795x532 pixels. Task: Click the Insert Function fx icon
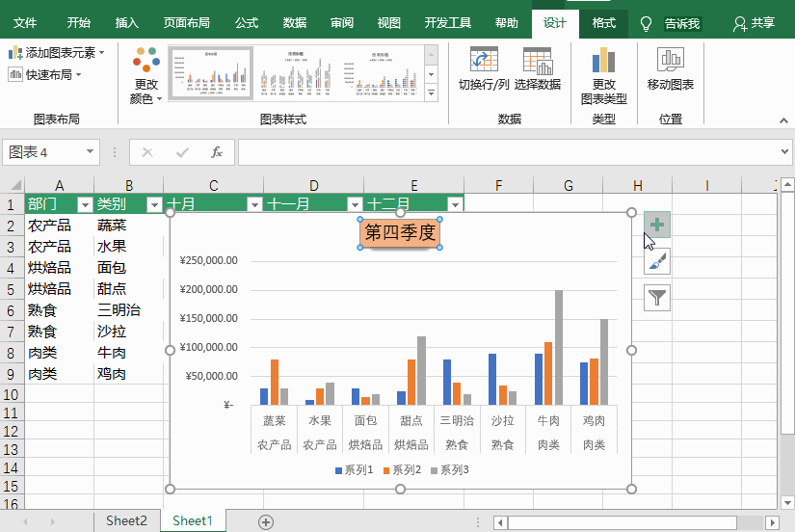[217, 152]
